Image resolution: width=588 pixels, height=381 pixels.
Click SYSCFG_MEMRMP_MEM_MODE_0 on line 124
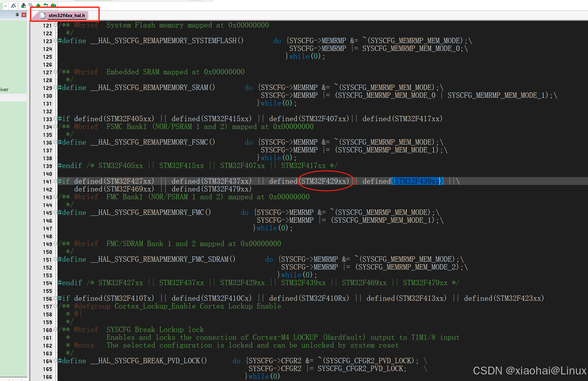(x=411, y=48)
